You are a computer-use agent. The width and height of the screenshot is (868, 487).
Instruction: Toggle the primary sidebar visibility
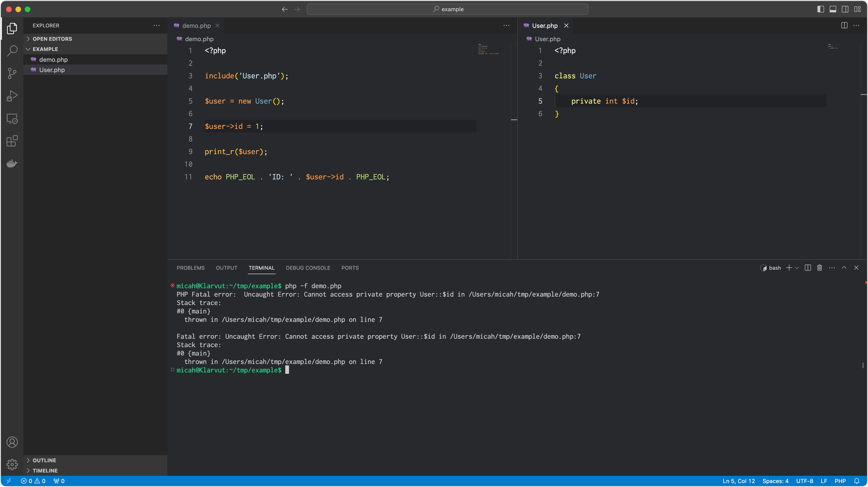pyautogui.click(x=820, y=9)
